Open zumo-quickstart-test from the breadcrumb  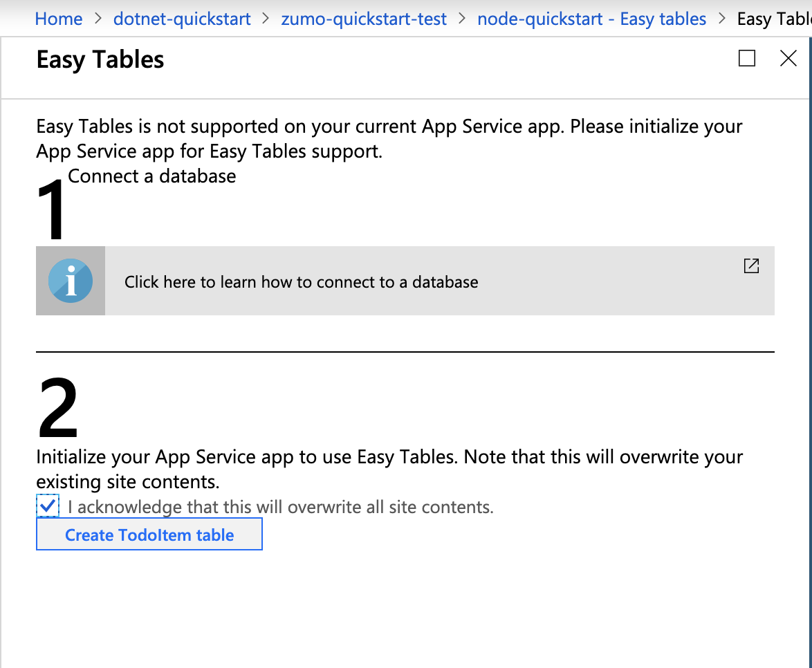365,19
